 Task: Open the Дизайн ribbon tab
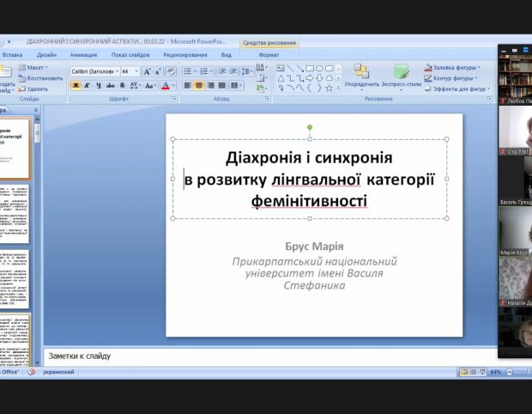(46, 55)
